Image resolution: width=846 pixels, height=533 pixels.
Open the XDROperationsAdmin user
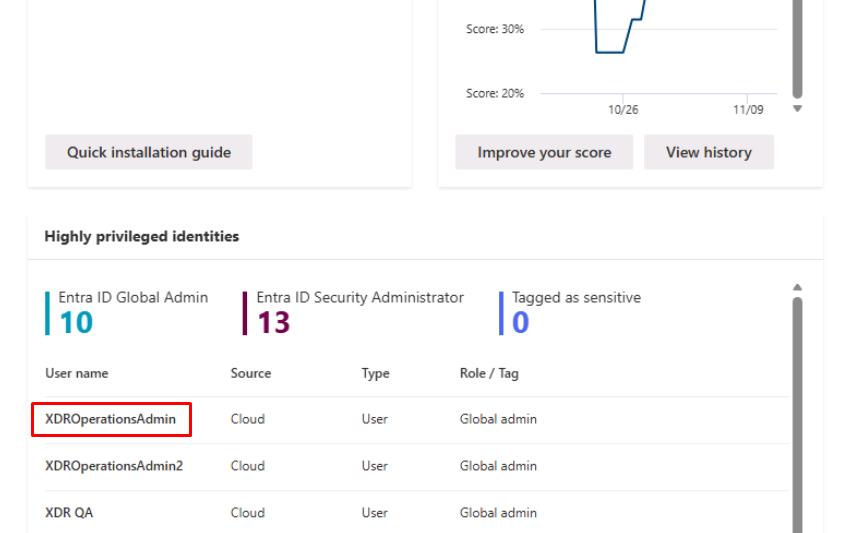click(x=110, y=420)
